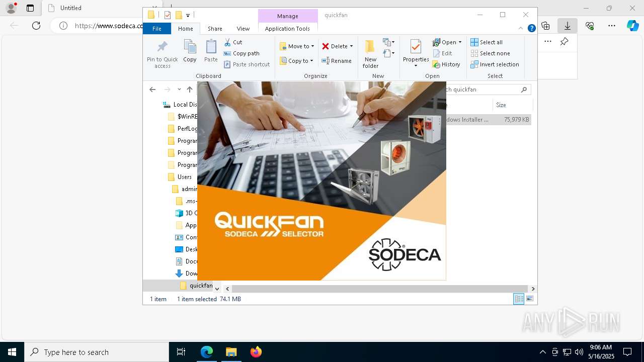Image resolution: width=644 pixels, height=362 pixels.
Task: Switch to Details view layout
Action: [519, 299]
